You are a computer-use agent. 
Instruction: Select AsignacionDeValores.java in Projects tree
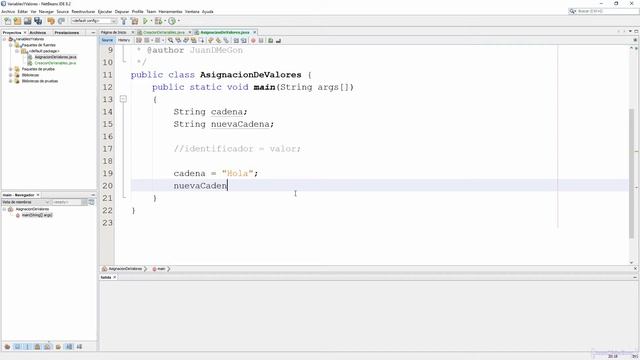point(55,57)
